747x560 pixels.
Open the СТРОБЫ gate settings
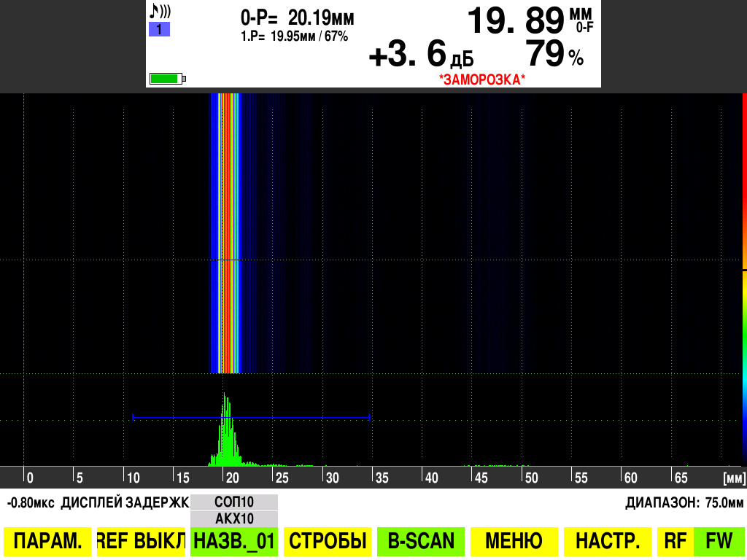327,540
